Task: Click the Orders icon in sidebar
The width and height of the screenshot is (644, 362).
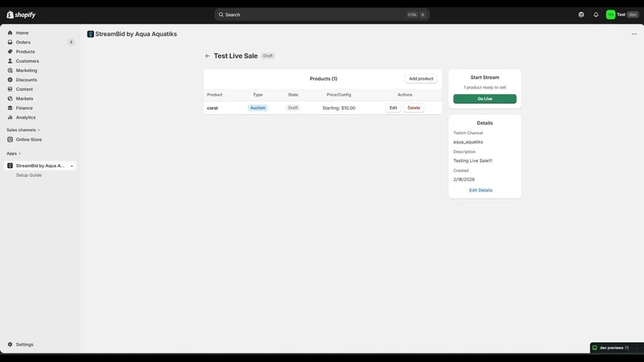Action: click(10, 43)
